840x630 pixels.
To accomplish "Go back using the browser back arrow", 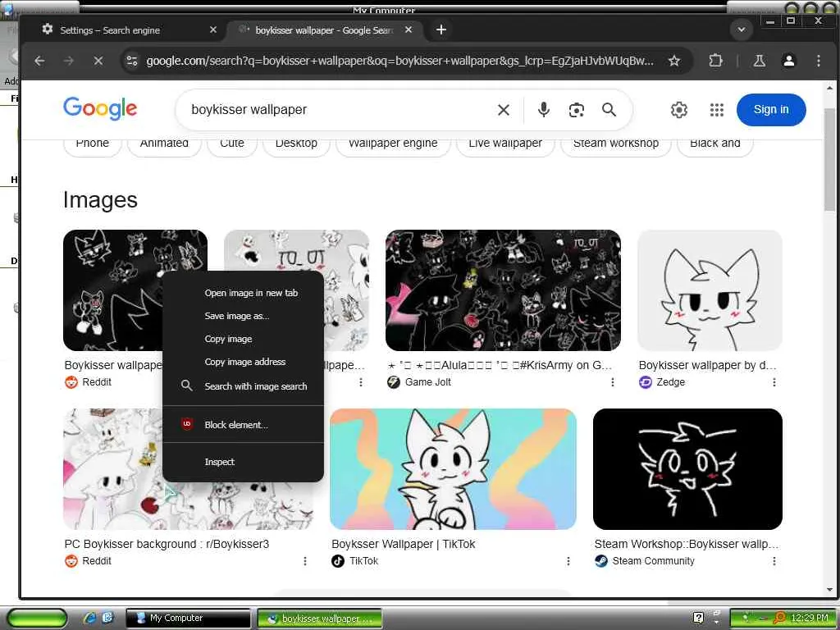I will pyautogui.click(x=39, y=61).
